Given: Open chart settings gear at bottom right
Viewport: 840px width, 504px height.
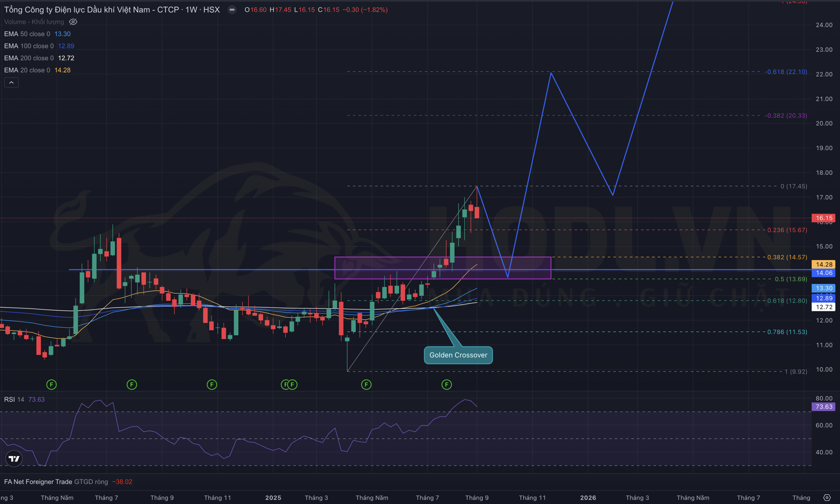Looking at the screenshot, I should (x=827, y=498).
